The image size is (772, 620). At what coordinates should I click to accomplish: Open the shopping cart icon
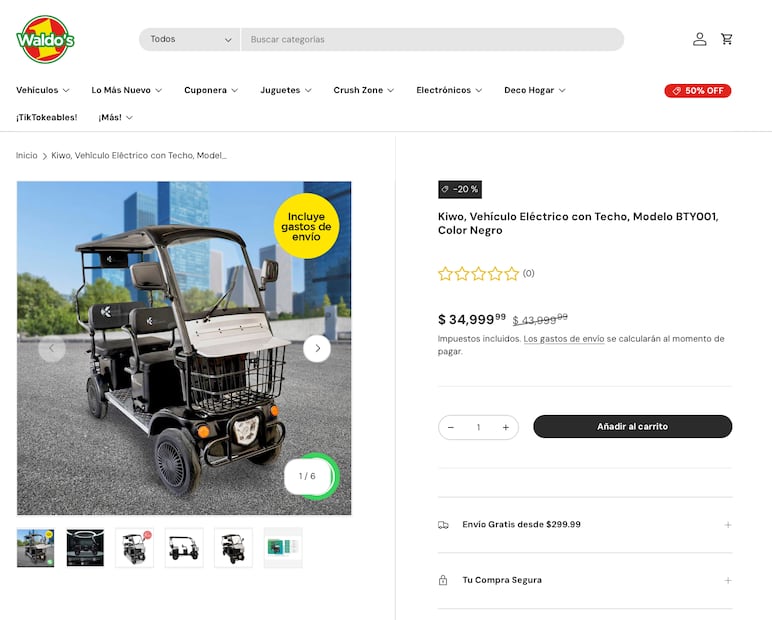(x=727, y=39)
